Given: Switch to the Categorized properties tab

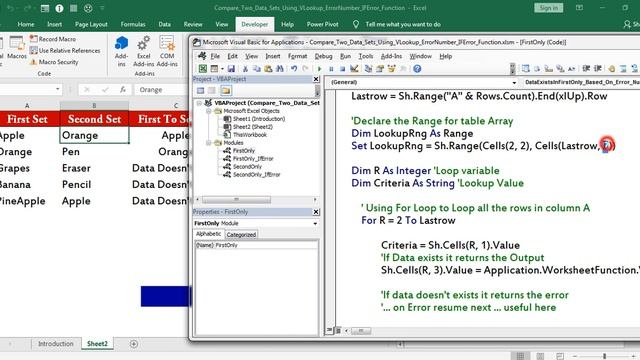Looking at the screenshot, I should point(241,235).
